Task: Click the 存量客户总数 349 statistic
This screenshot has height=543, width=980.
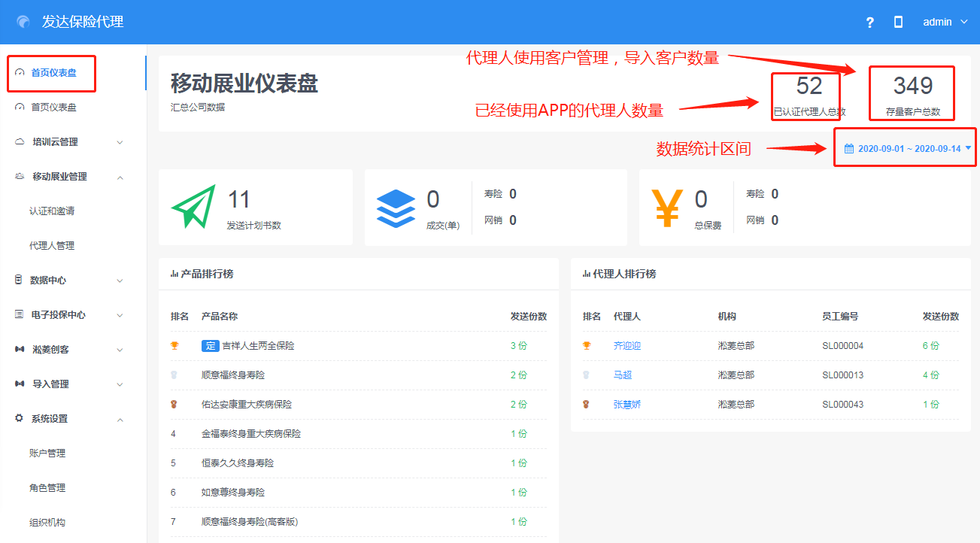Action: 912,94
